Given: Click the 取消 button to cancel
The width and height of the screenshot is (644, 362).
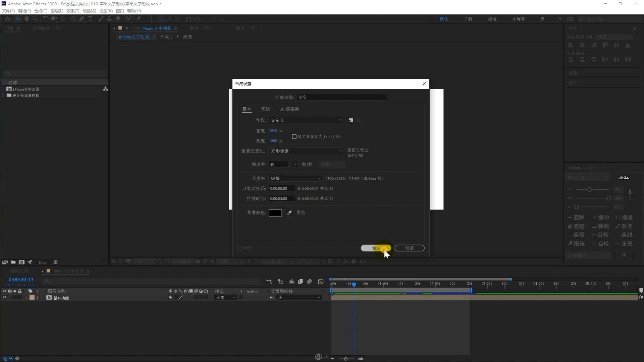Looking at the screenshot, I should pos(409,248).
